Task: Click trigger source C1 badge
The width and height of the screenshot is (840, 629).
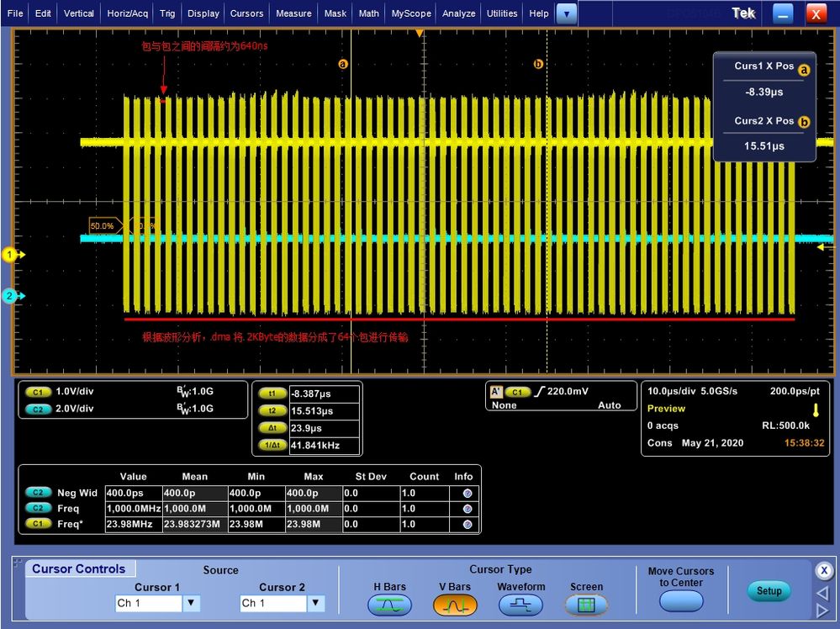Action: [517, 392]
